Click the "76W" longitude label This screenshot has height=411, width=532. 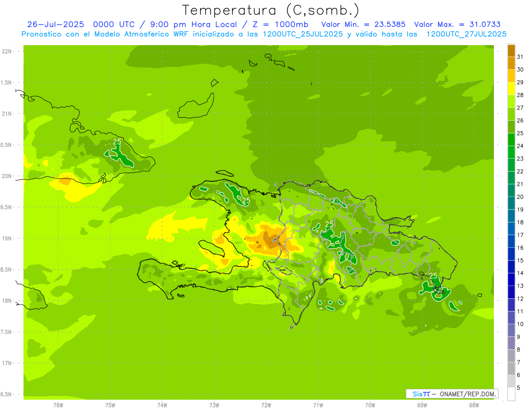[x=58, y=405]
